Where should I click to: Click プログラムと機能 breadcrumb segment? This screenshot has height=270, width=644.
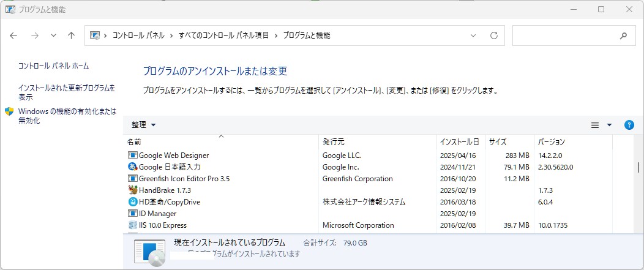(x=307, y=36)
